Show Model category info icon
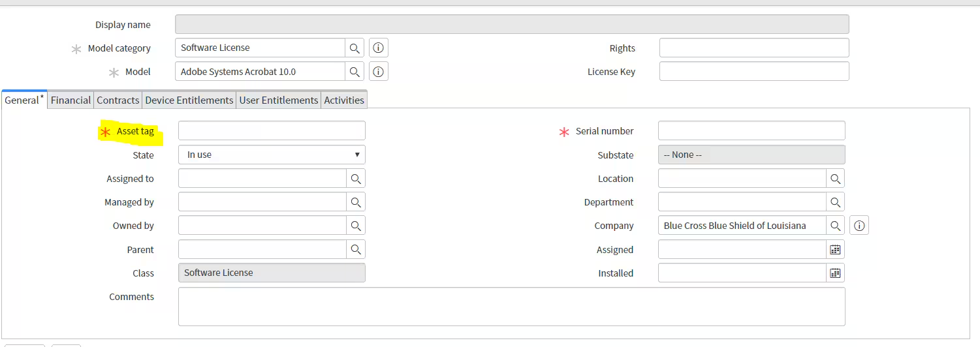 (379, 48)
